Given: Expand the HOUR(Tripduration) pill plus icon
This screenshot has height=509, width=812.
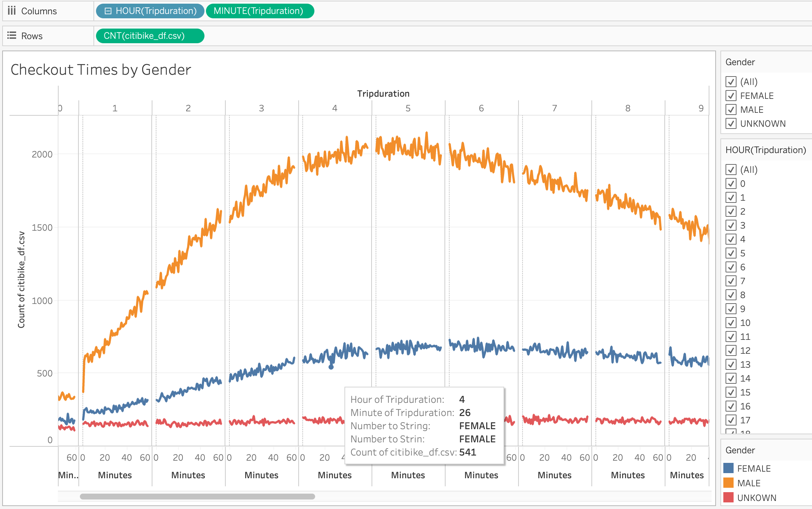Looking at the screenshot, I should pyautogui.click(x=108, y=11).
